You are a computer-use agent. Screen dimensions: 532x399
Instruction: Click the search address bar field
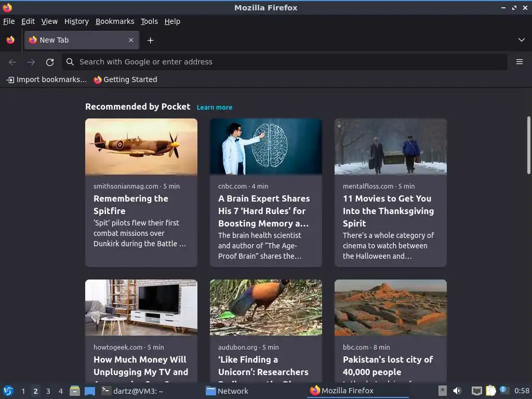(285, 62)
